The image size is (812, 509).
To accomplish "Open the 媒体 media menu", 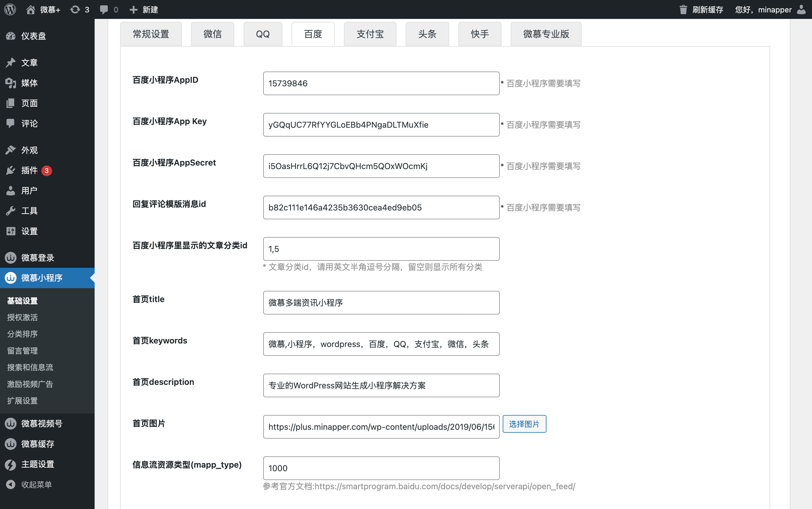I will click(29, 83).
